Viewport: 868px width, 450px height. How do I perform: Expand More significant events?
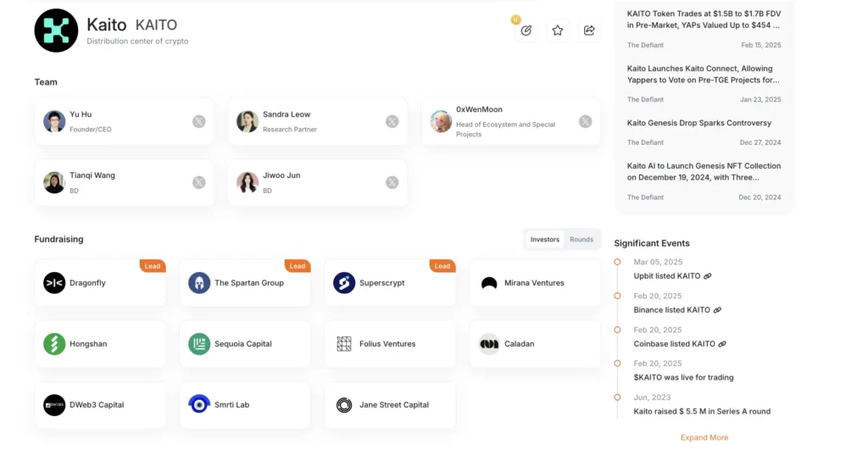[x=704, y=437]
